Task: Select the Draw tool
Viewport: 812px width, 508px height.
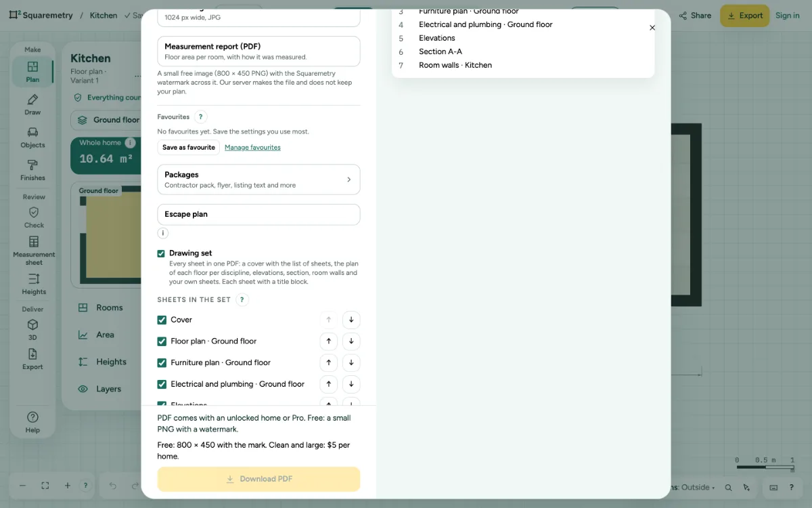Action: (32, 105)
